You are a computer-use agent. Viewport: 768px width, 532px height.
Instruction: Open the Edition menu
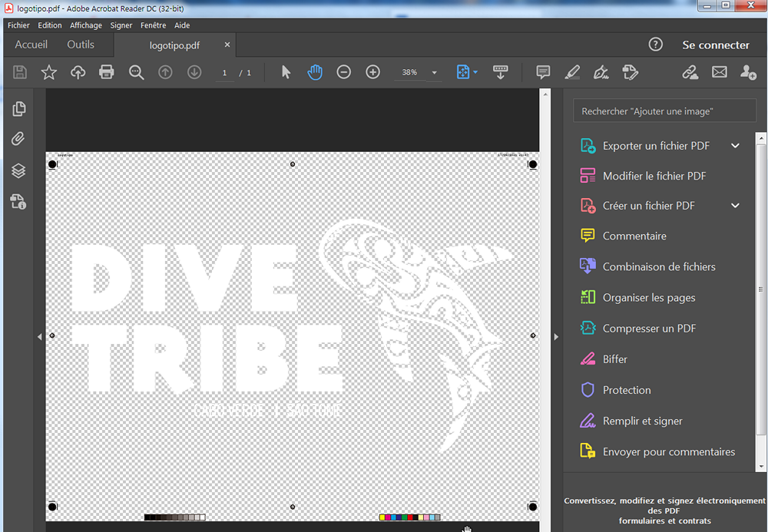(x=50, y=25)
